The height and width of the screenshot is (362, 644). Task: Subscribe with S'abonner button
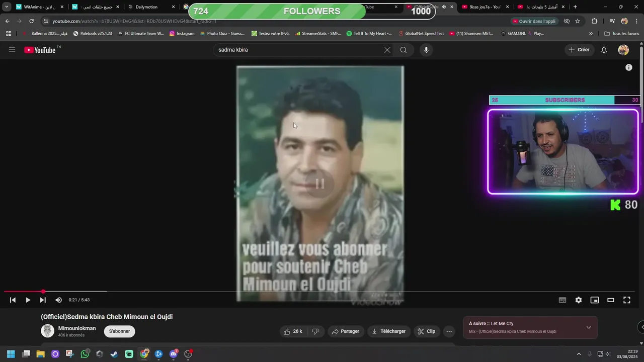coord(120,331)
